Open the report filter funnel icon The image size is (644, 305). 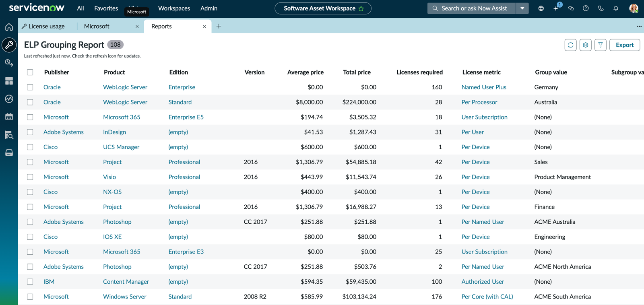(600, 45)
